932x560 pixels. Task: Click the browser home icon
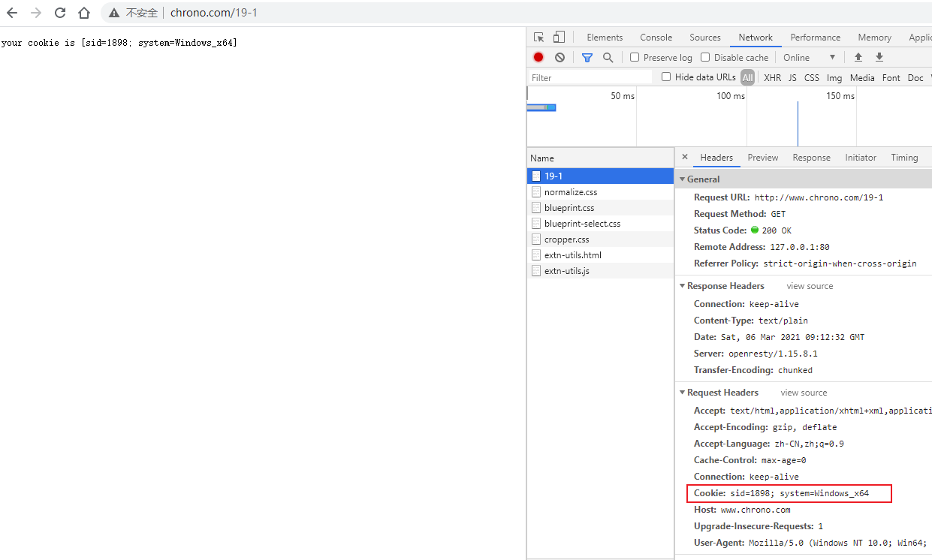[84, 13]
